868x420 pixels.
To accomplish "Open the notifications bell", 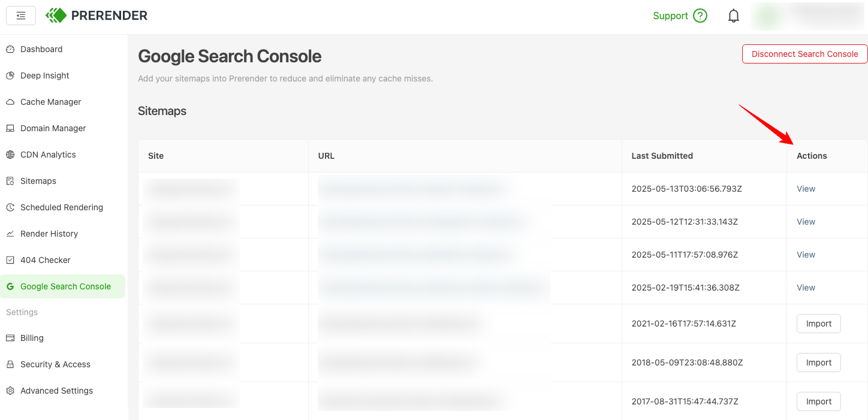I will click(734, 16).
